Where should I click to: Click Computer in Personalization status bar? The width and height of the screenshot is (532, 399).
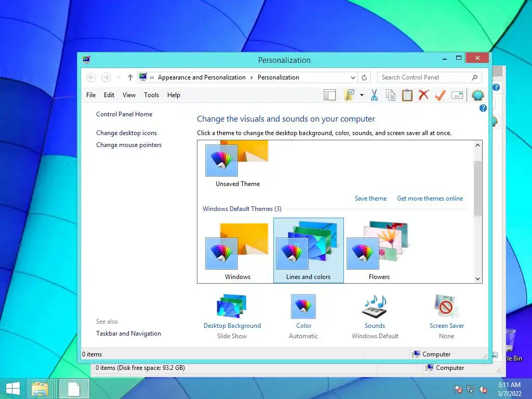(x=432, y=354)
